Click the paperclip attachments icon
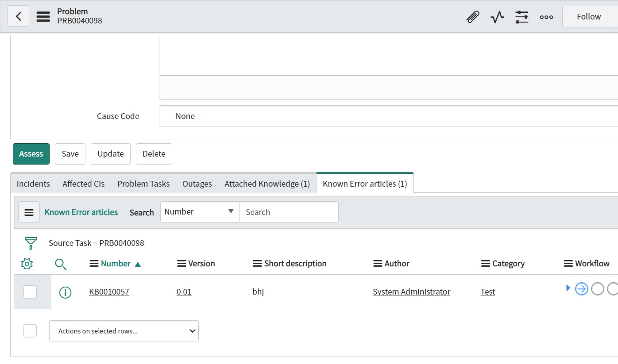Screen dimensions: 618x364 click(473, 17)
